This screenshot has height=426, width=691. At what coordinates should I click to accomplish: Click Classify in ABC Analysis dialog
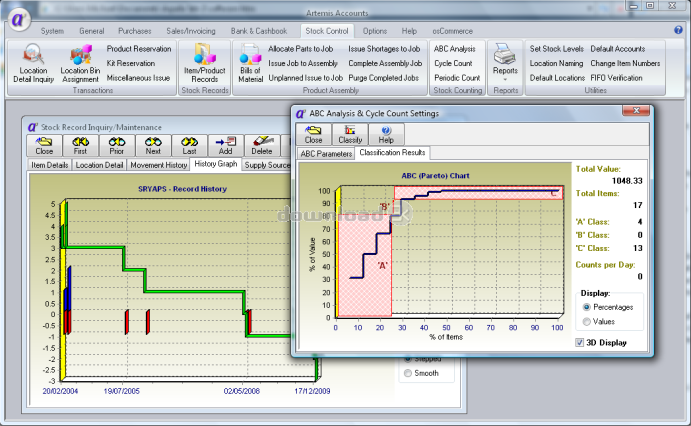click(350, 135)
